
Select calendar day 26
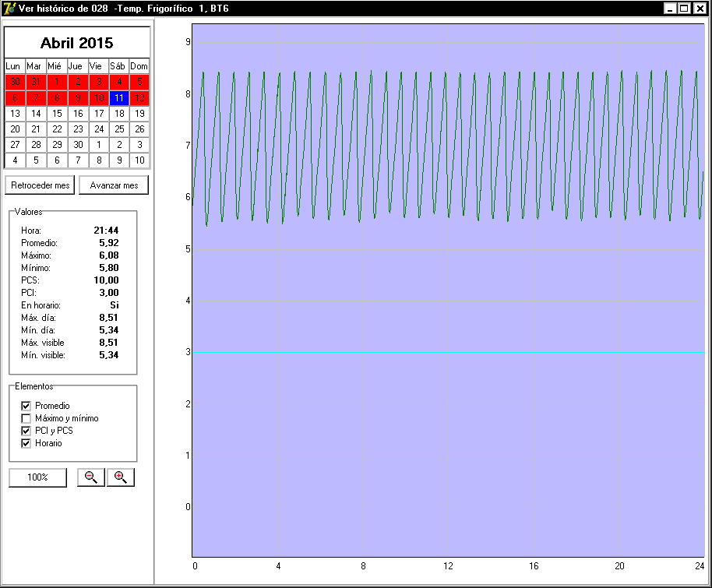point(139,129)
